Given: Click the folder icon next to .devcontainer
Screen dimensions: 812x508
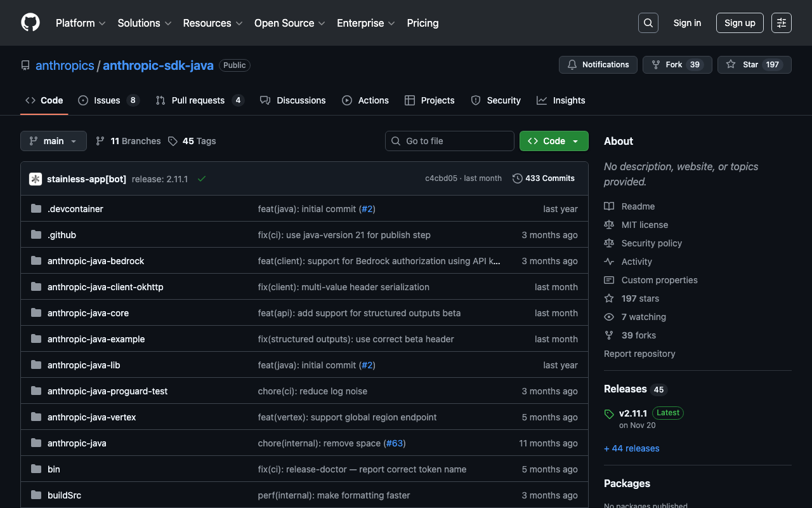Looking at the screenshot, I should tap(36, 209).
